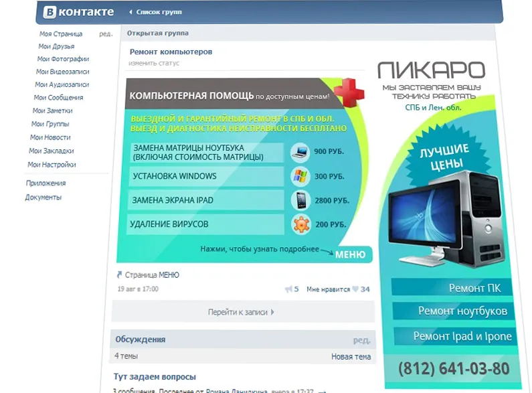Select Ремонт ноутбуков in the right banner

pyautogui.click(x=453, y=311)
